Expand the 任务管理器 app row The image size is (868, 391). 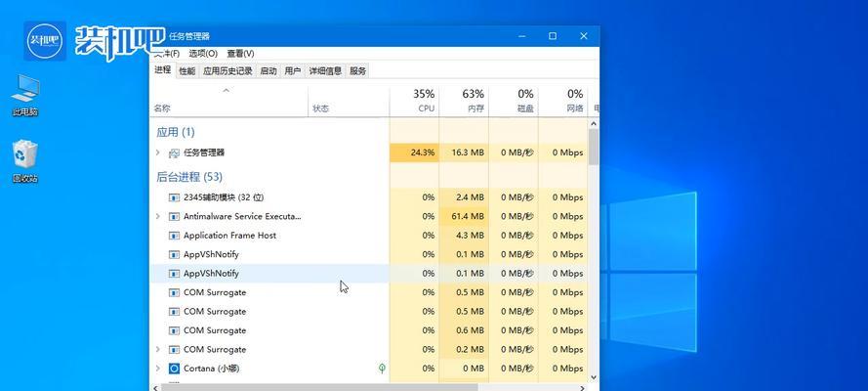157,152
